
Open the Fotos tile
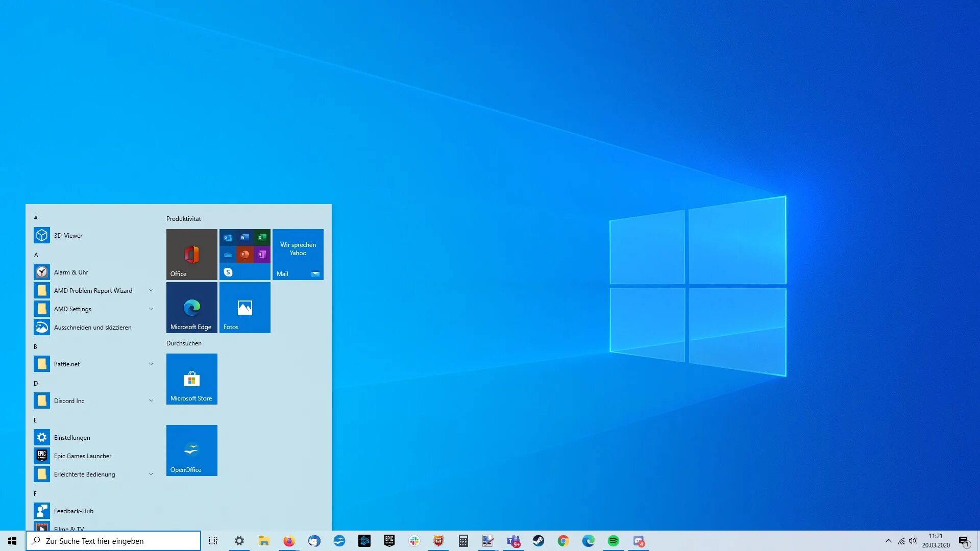pos(244,307)
